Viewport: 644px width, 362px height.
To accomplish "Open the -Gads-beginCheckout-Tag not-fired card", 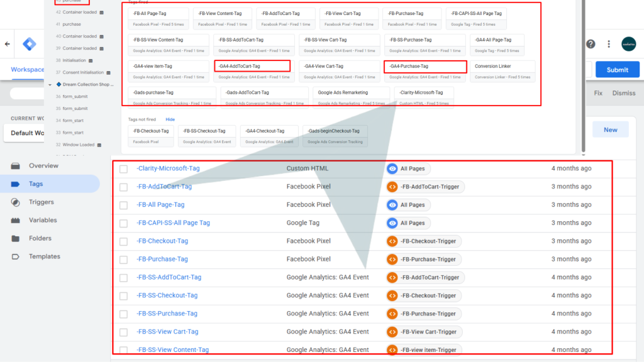I will (335, 136).
